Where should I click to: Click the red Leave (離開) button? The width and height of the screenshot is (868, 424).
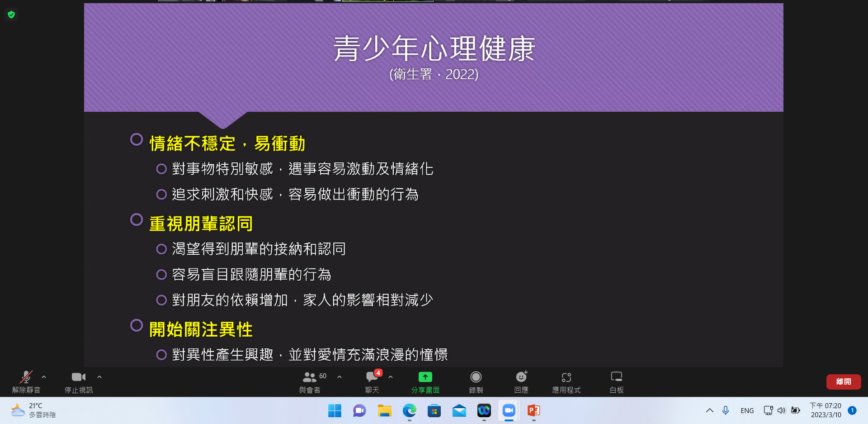point(843,381)
